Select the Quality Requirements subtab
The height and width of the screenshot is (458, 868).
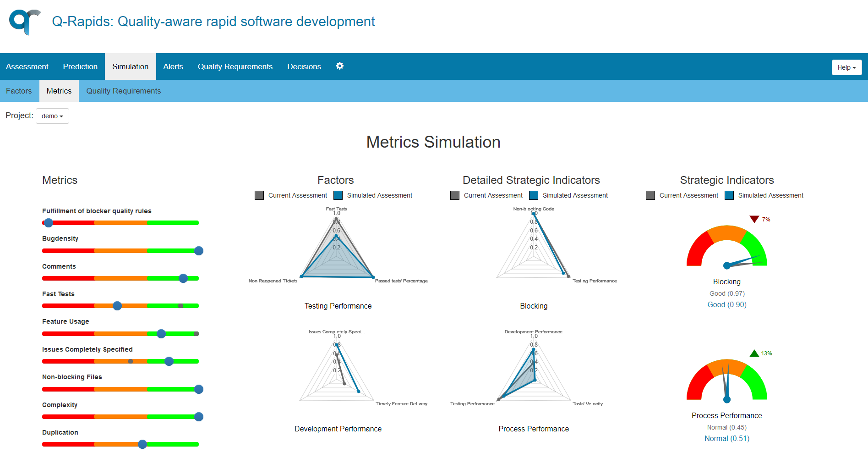pyautogui.click(x=123, y=90)
